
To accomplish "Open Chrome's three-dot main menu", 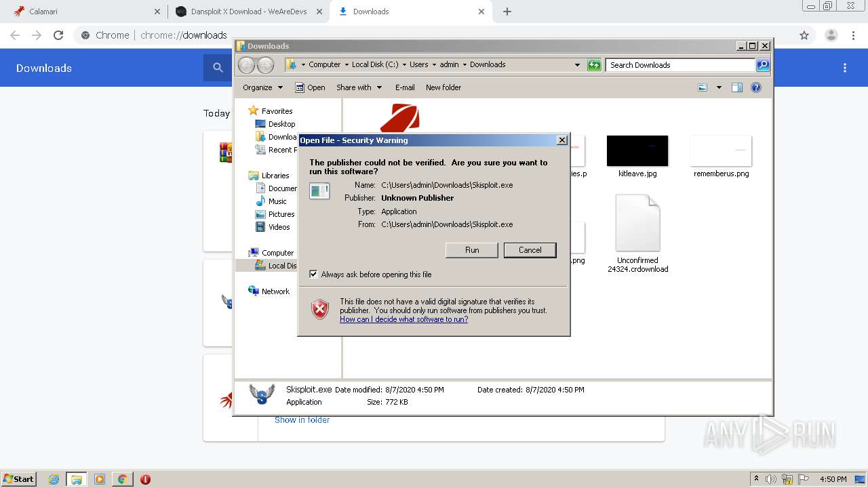I will tap(854, 35).
